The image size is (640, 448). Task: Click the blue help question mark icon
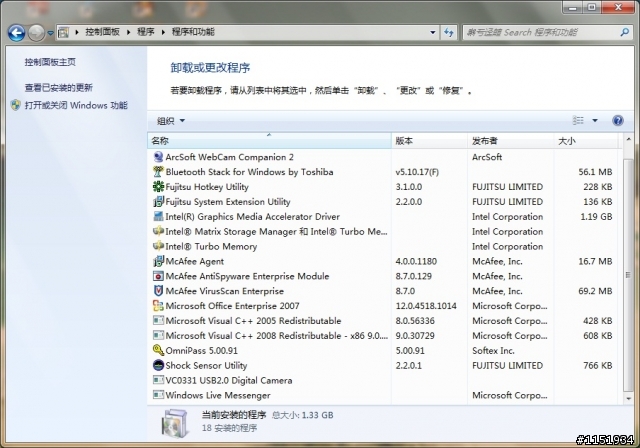(618, 120)
